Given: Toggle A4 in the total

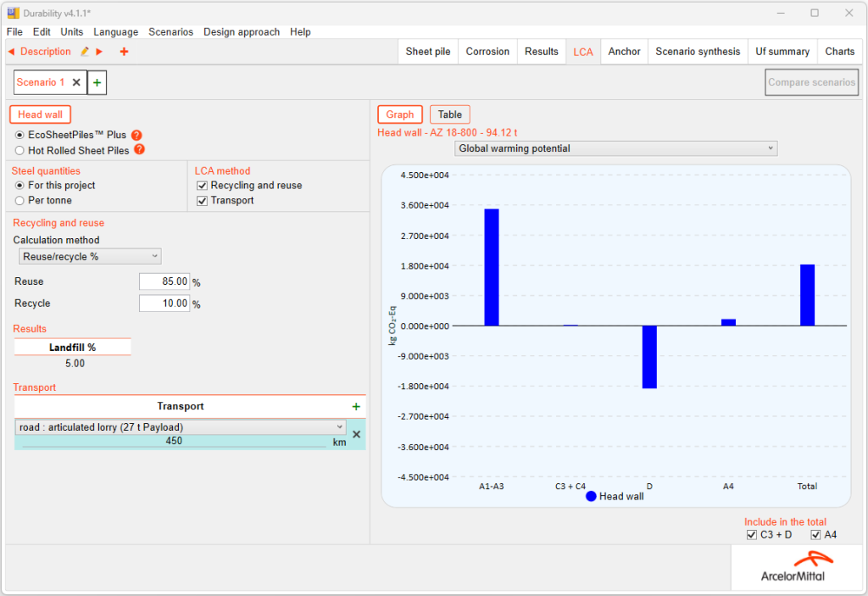Looking at the screenshot, I should pos(815,534).
